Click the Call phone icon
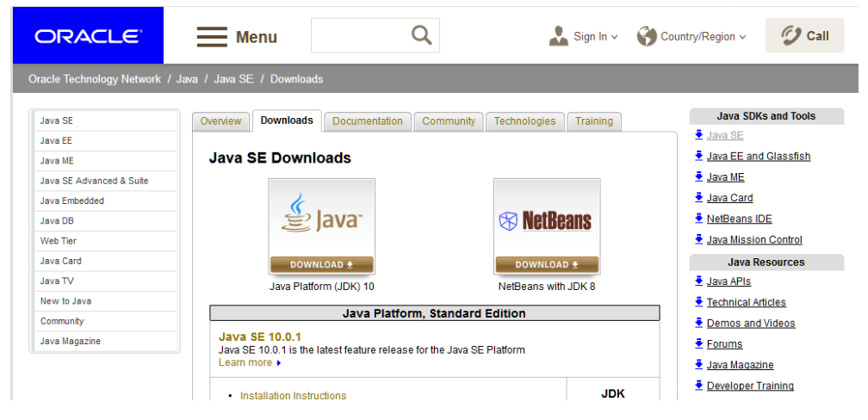868x420 pixels. [x=791, y=36]
